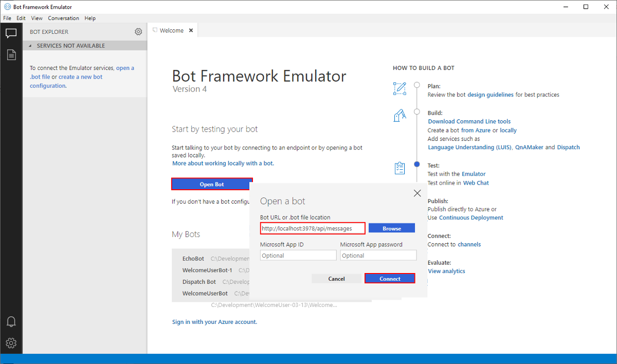Click the Bot Framework Emulator title icon
This screenshot has height=364, width=617.
7,7
